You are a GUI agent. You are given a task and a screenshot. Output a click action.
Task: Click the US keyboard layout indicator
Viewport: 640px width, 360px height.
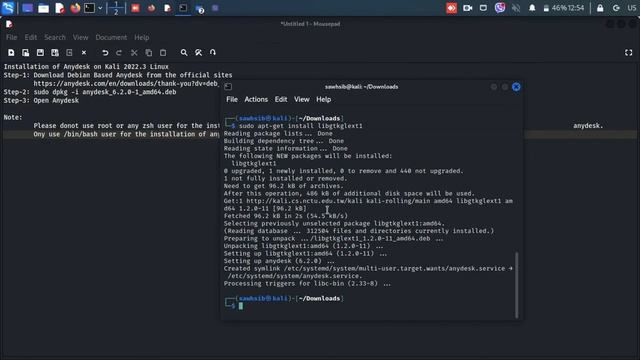[x=631, y=8]
